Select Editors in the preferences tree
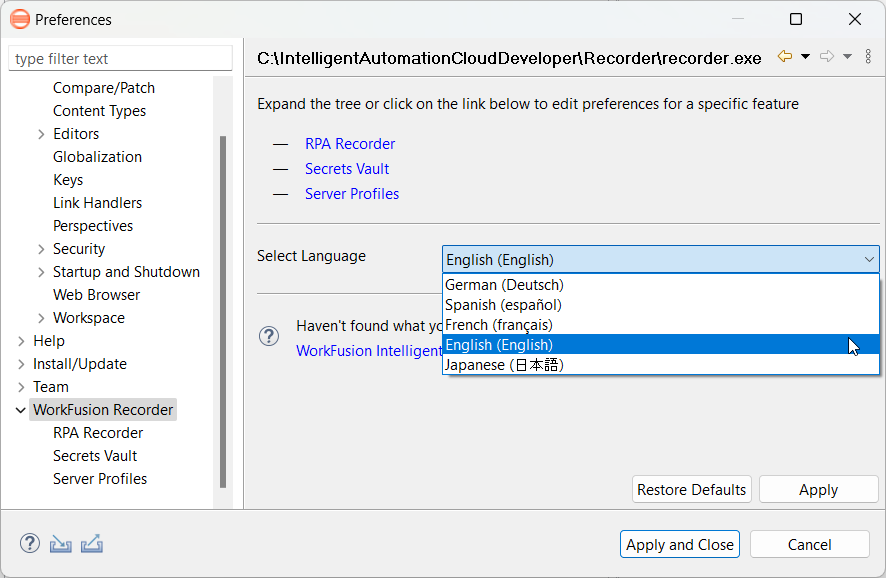Viewport: 886px width, 578px height. [x=76, y=134]
